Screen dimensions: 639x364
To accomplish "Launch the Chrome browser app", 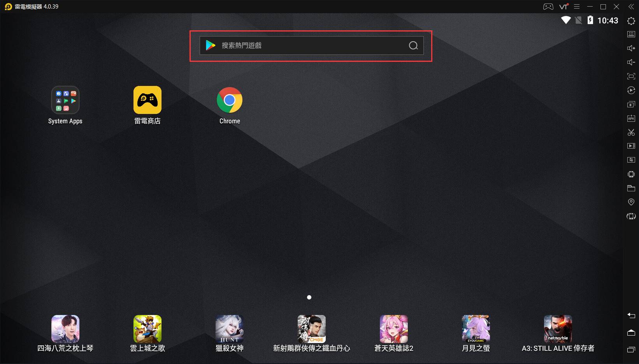I will coord(230,100).
